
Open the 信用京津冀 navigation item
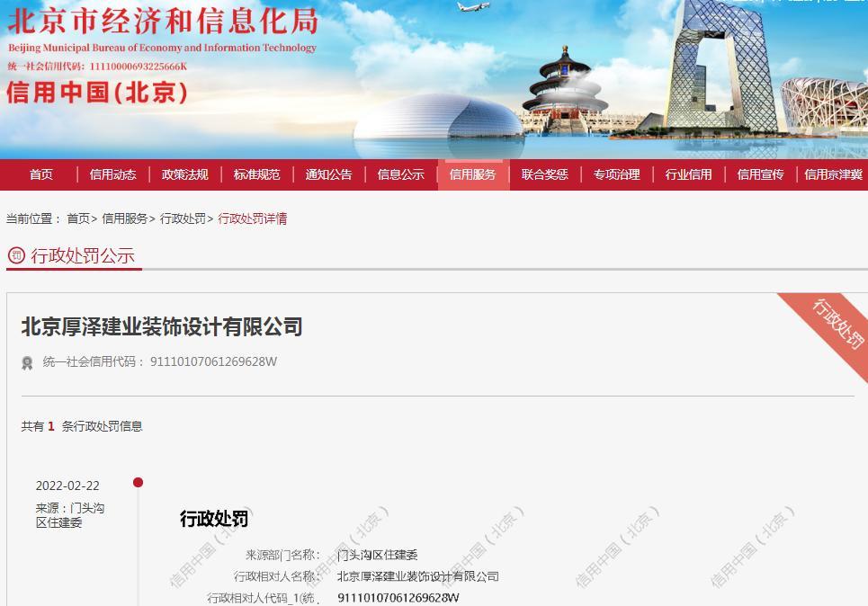(834, 174)
